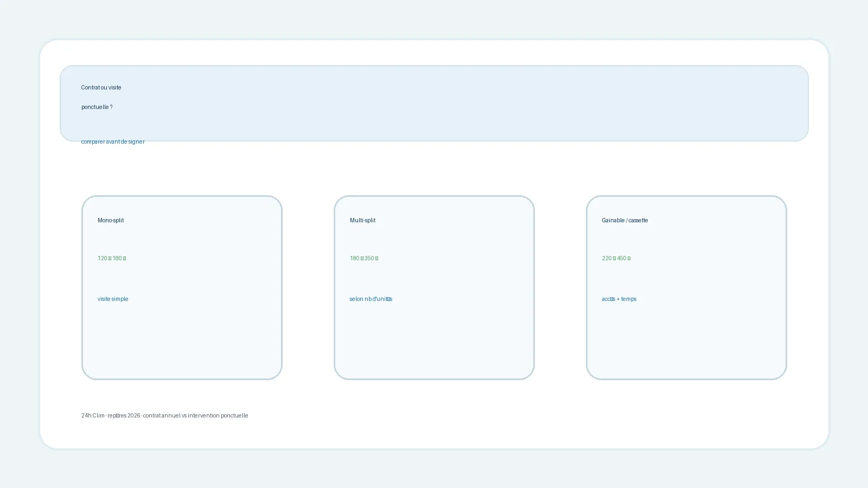868x488 pixels.
Task: Select the Multi-split card title
Action: point(362,220)
